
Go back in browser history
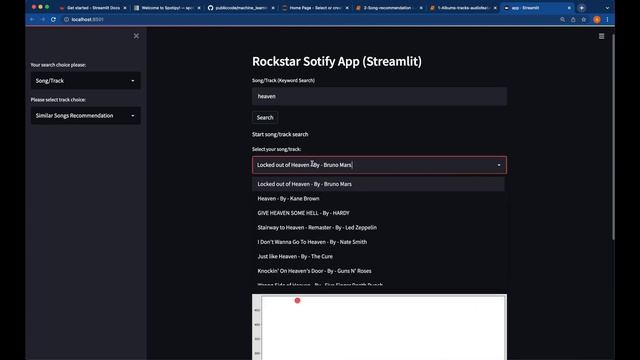point(32,19)
